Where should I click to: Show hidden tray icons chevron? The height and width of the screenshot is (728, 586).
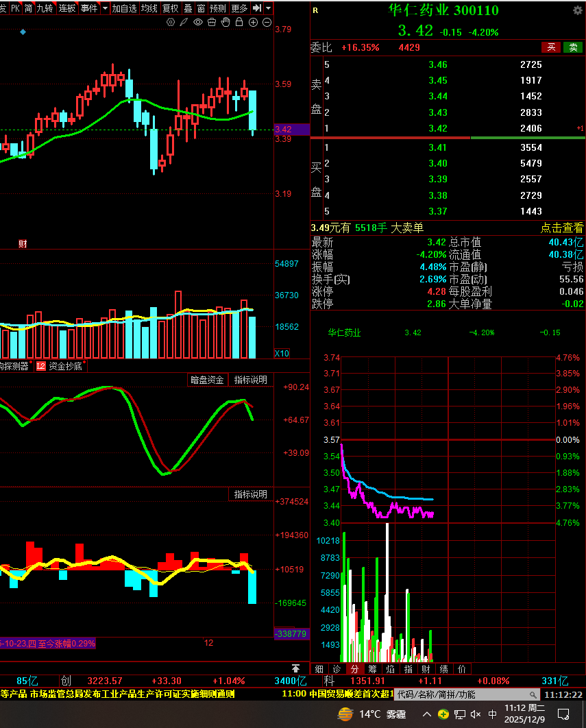427,714
